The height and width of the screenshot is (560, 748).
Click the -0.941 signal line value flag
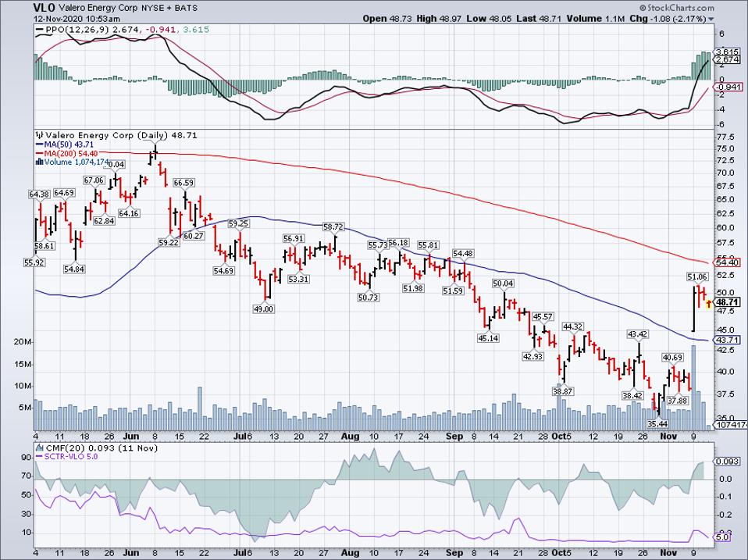tap(727, 87)
